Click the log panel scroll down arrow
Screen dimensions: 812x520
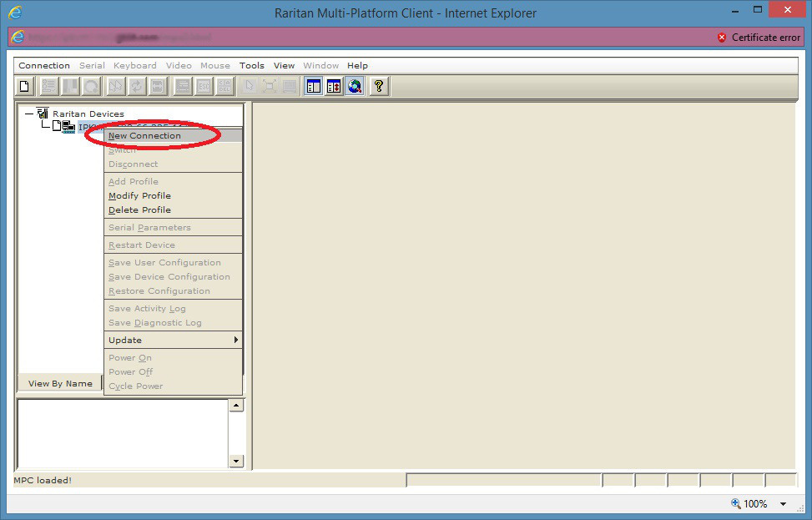[x=236, y=461]
